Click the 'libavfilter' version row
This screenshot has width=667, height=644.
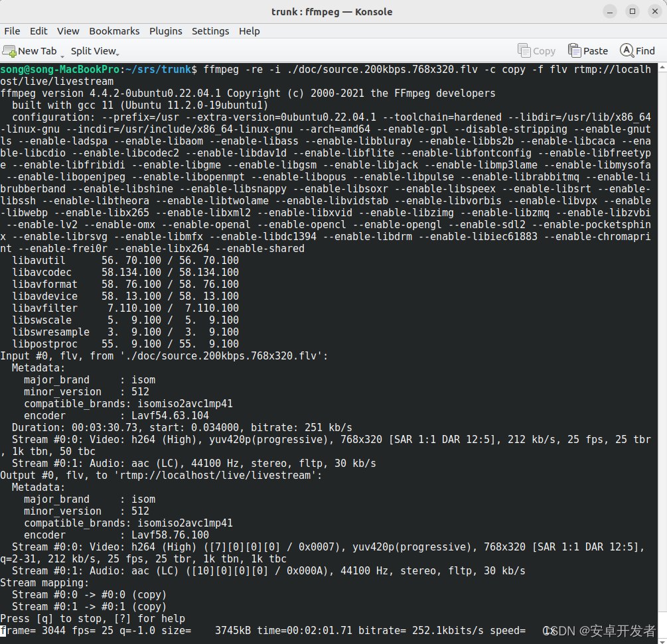click(125, 308)
